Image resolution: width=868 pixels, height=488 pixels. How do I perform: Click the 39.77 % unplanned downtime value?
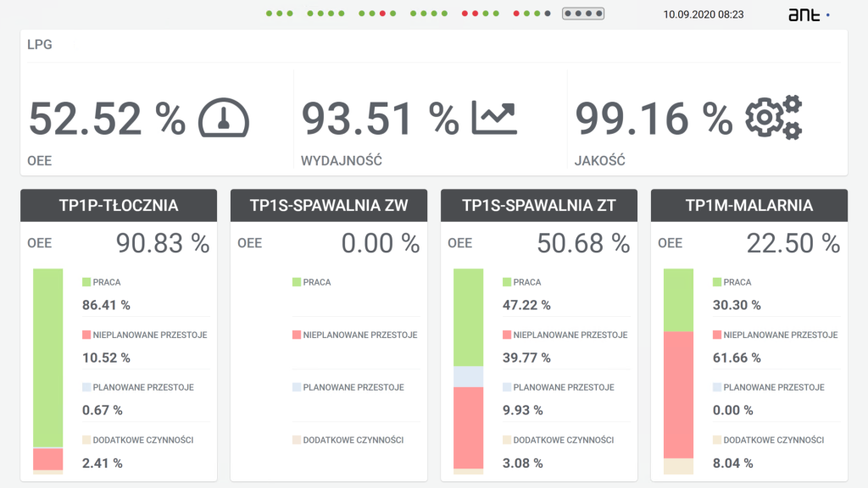(x=526, y=358)
